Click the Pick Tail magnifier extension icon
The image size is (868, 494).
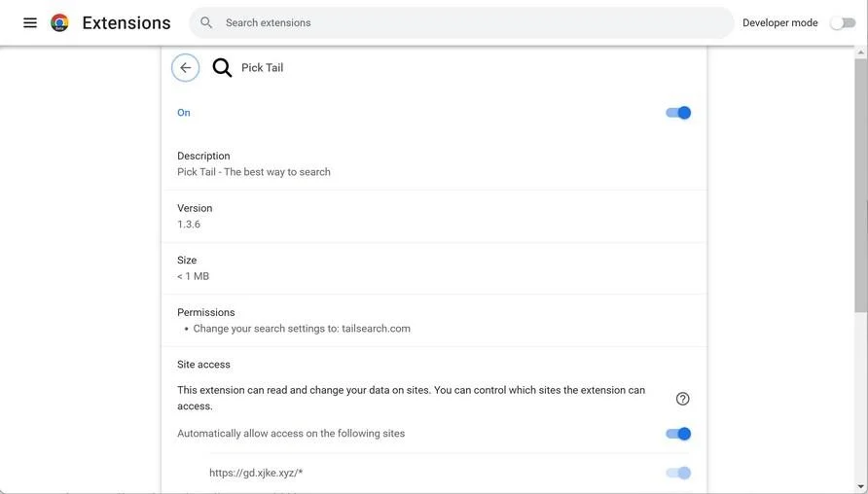[222, 68]
